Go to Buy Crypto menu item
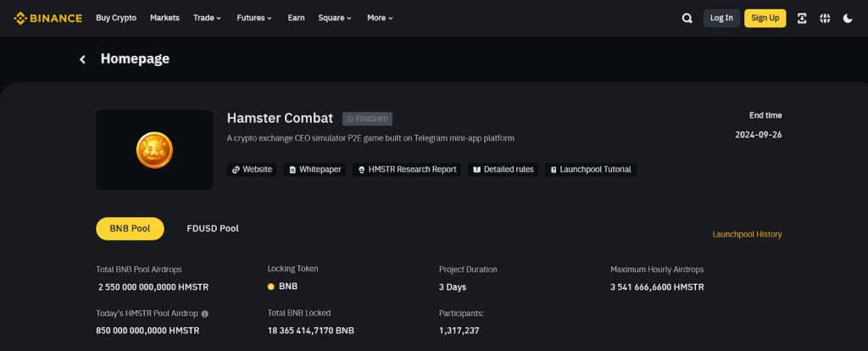 [116, 18]
